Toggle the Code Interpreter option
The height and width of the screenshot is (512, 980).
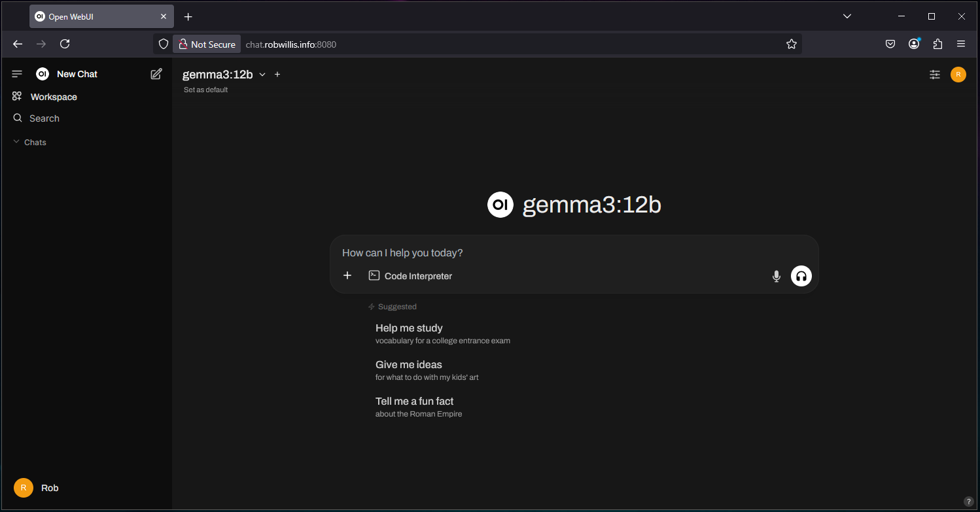tap(410, 276)
